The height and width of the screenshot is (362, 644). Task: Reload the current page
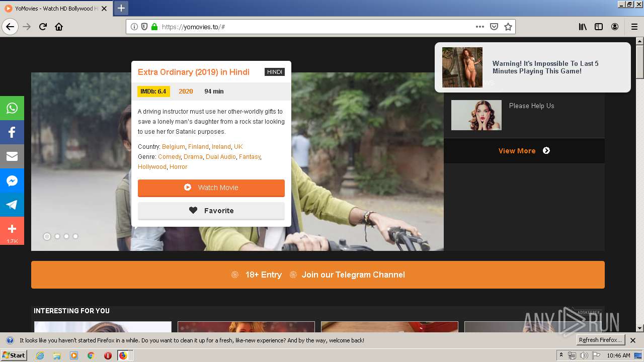pos(43,27)
